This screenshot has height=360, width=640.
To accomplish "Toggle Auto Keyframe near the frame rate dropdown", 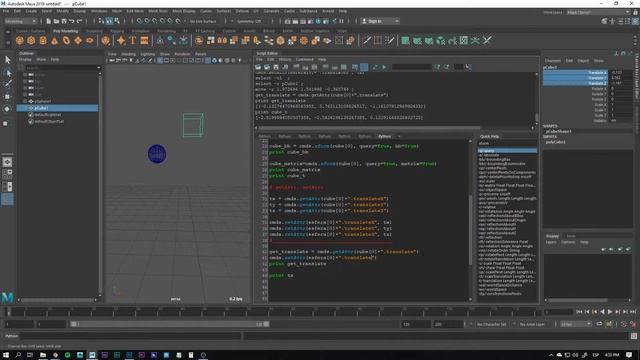I will [609, 324].
